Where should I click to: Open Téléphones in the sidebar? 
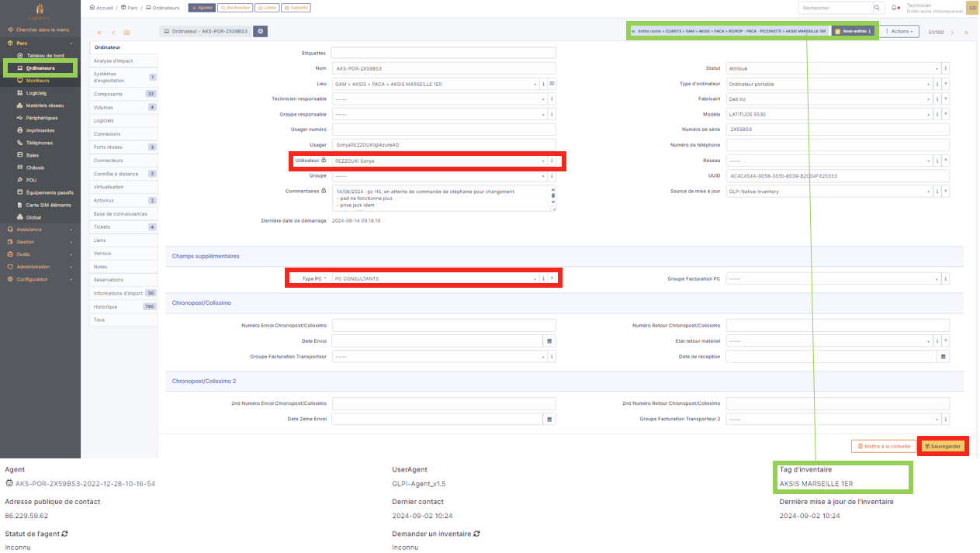(40, 143)
